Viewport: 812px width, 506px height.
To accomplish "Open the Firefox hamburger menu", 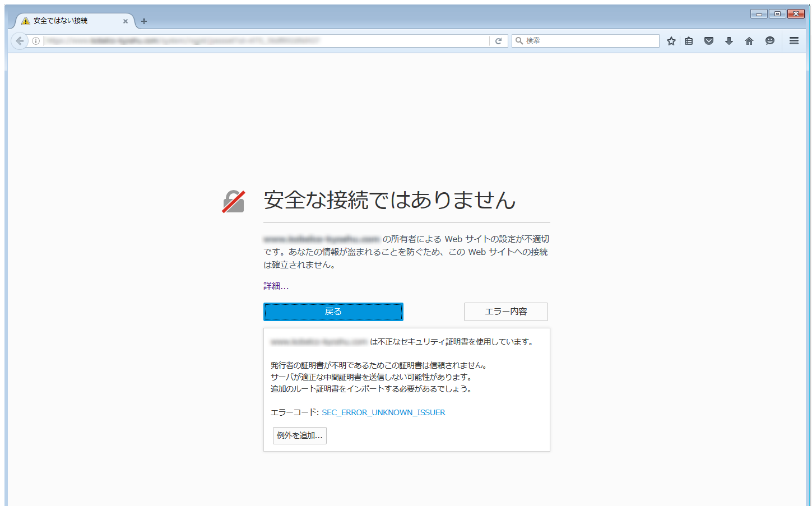I will pyautogui.click(x=794, y=41).
